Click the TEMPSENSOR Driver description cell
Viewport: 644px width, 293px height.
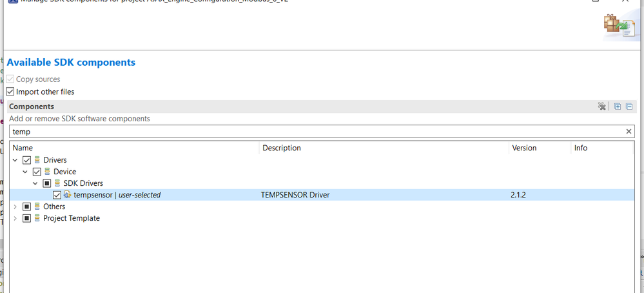point(295,195)
